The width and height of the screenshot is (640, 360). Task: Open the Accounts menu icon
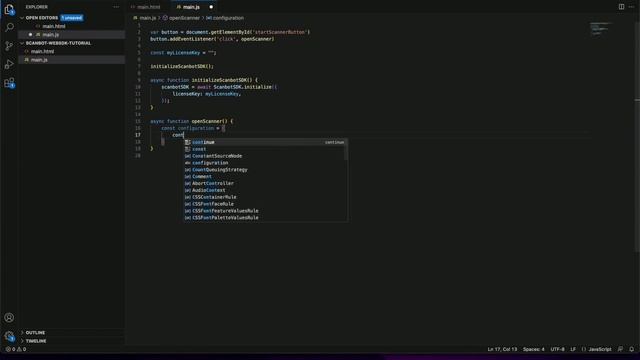coord(9,318)
